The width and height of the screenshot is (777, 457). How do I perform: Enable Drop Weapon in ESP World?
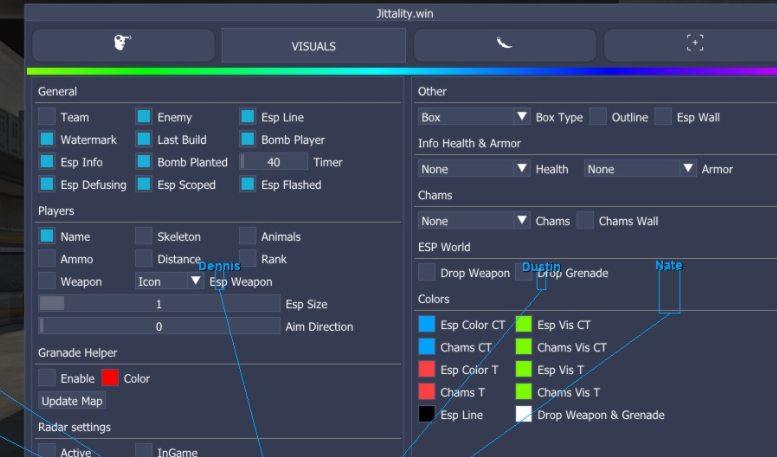point(427,273)
